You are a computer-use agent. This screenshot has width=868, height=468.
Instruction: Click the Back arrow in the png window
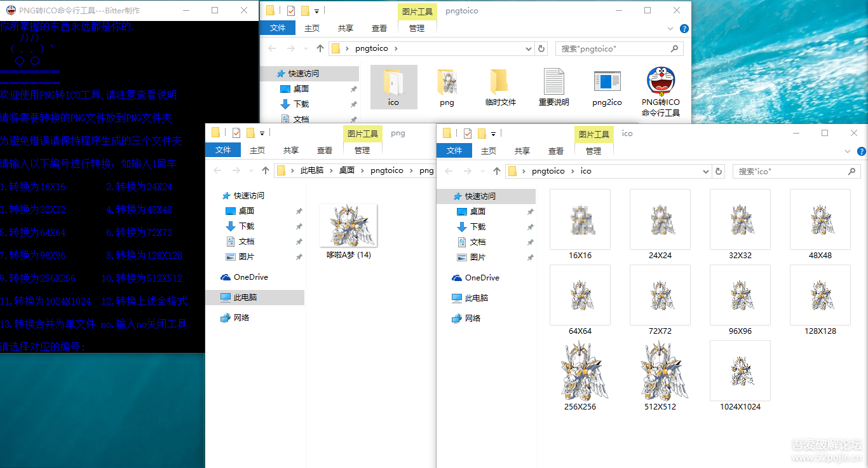click(218, 170)
